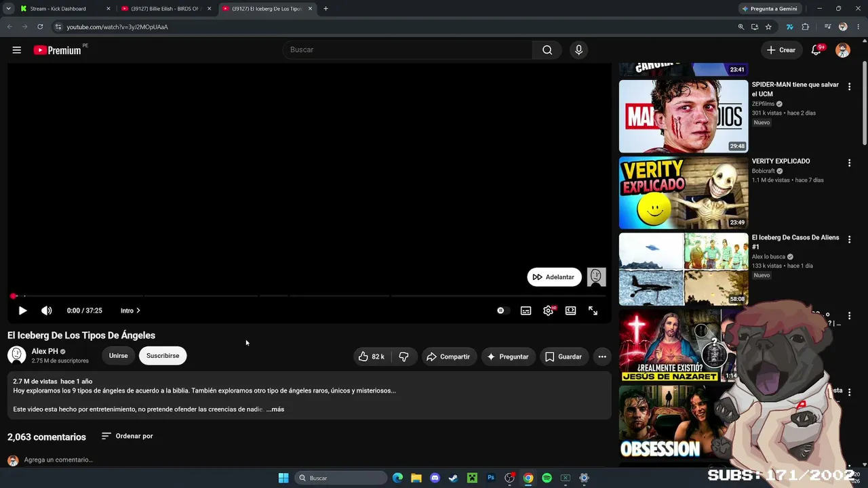
Task: Open Chrome zoom magnifier in address bar
Action: tap(741, 27)
